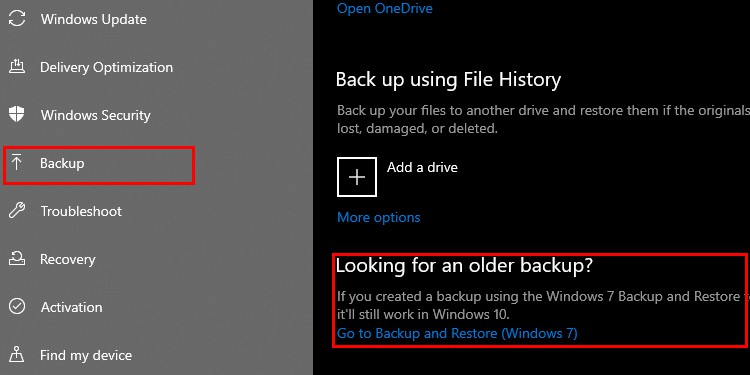
Task: Switch to the Recovery section
Action: [x=68, y=259]
